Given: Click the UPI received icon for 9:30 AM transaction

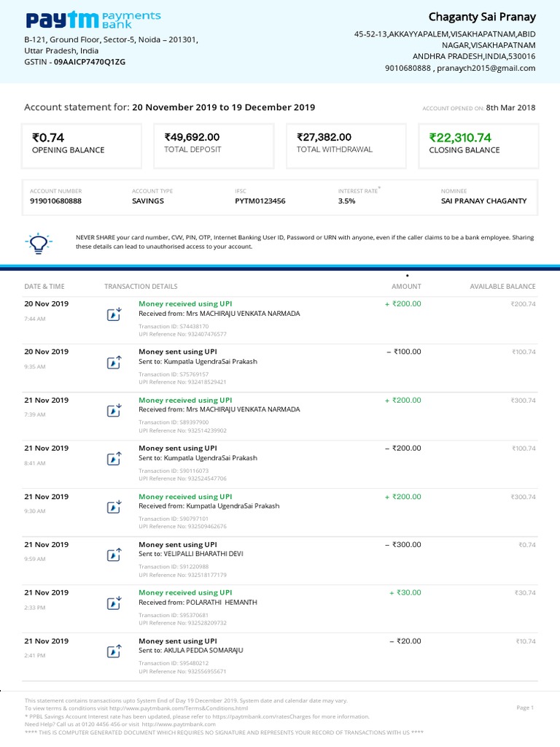Looking at the screenshot, I should (x=114, y=507).
